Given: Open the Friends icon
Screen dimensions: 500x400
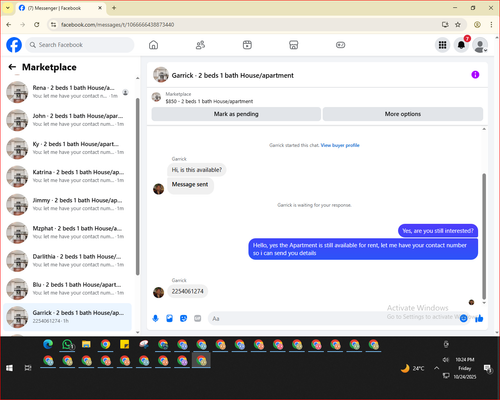Looking at the screenshot, I should click(x=200, y=45).
